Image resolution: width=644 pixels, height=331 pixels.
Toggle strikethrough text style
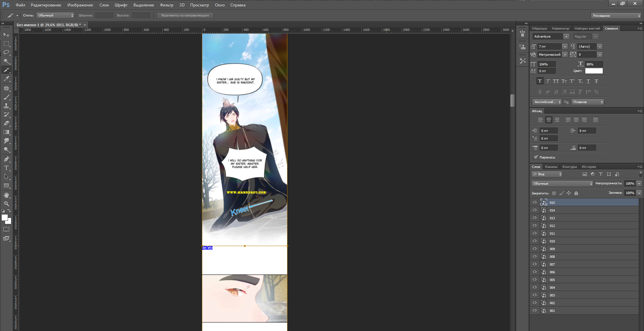point(596,81)
